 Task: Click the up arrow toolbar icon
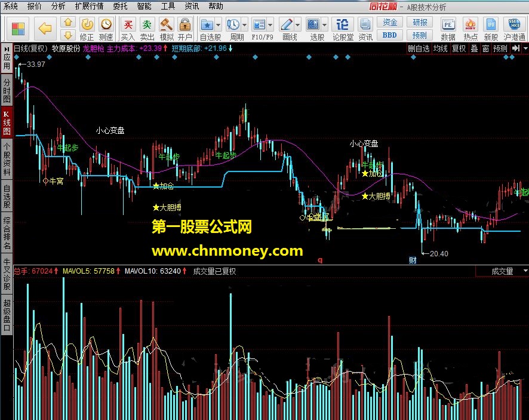point(68,22)
